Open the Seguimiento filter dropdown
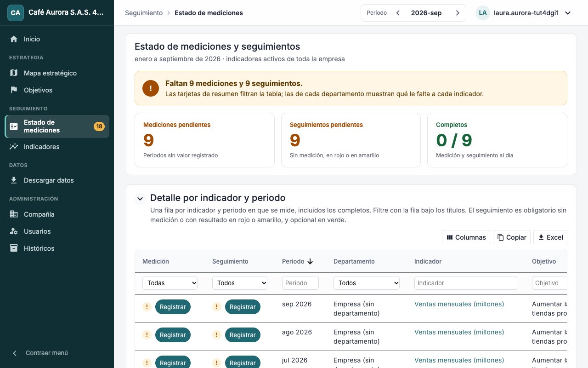Image resolution: width=588 pixels, height=368 pixels. click(240, 283)
